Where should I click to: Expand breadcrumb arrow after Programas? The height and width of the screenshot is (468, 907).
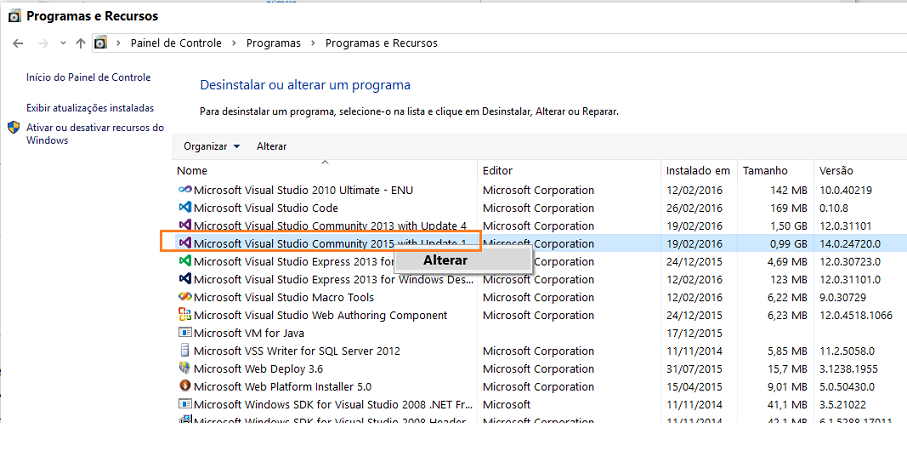[x=313, y=43]
